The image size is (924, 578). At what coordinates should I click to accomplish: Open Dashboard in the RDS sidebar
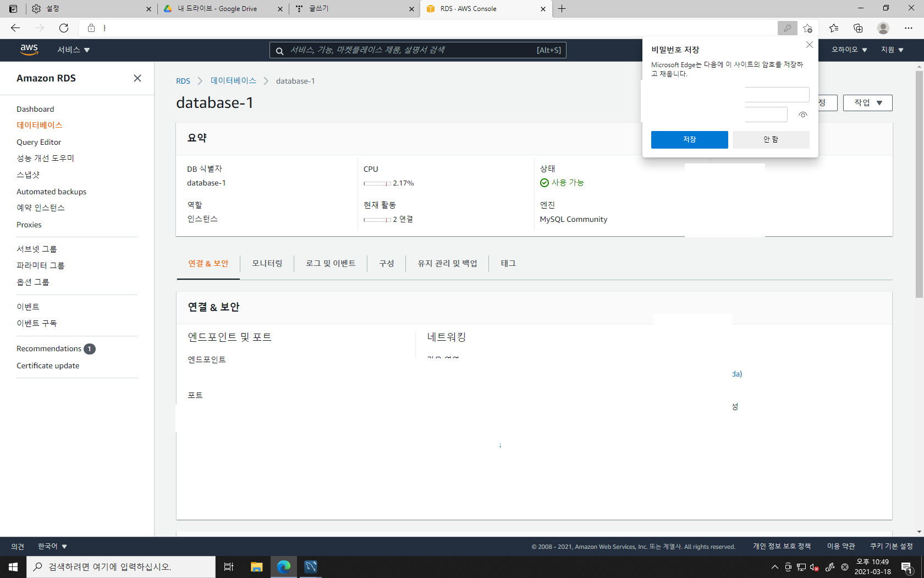(35, 109)
